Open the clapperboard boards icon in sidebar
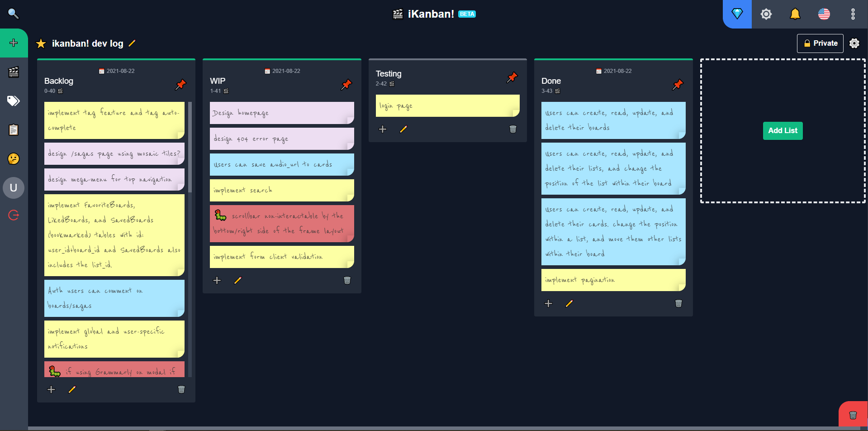 click(14, 72)
